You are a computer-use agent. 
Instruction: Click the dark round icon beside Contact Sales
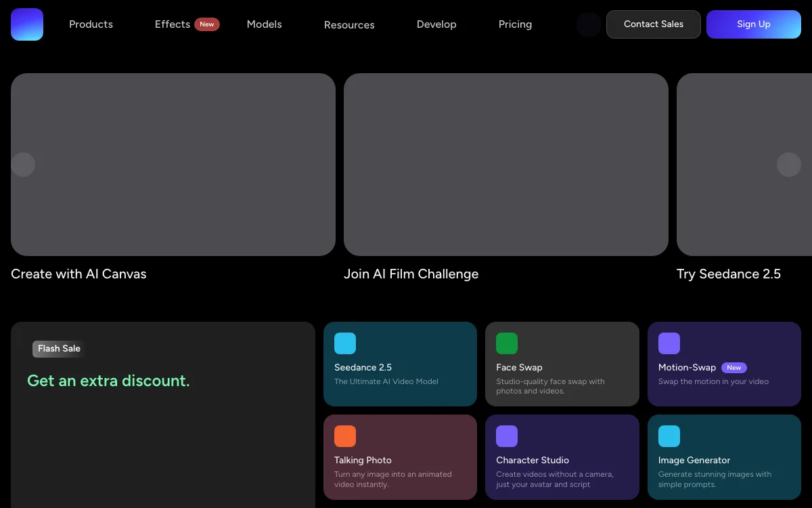point(589,24)
